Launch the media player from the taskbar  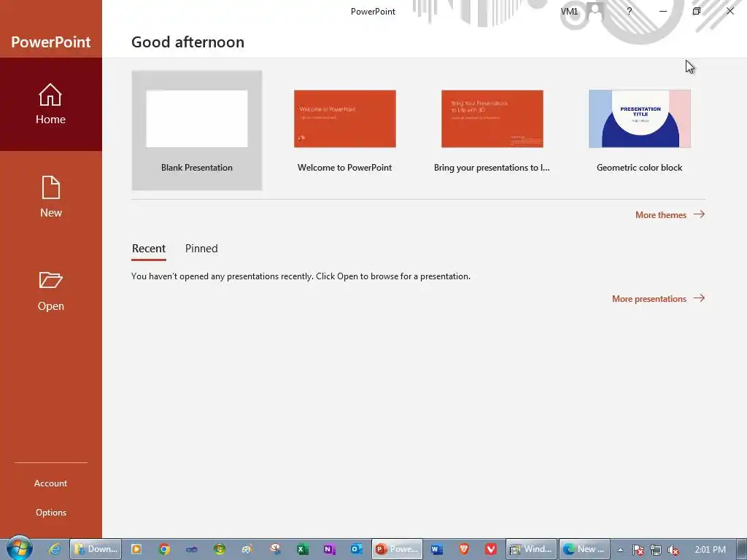(x=136, y=549)
